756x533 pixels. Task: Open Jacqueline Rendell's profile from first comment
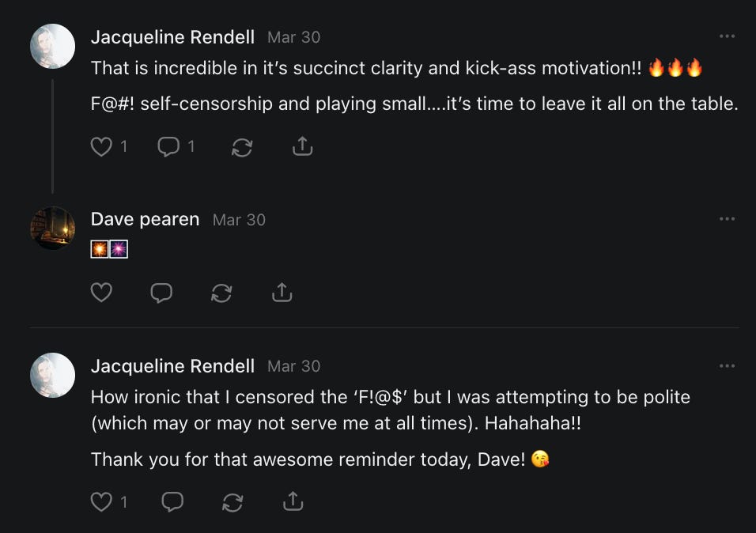[x=172, y=37]
